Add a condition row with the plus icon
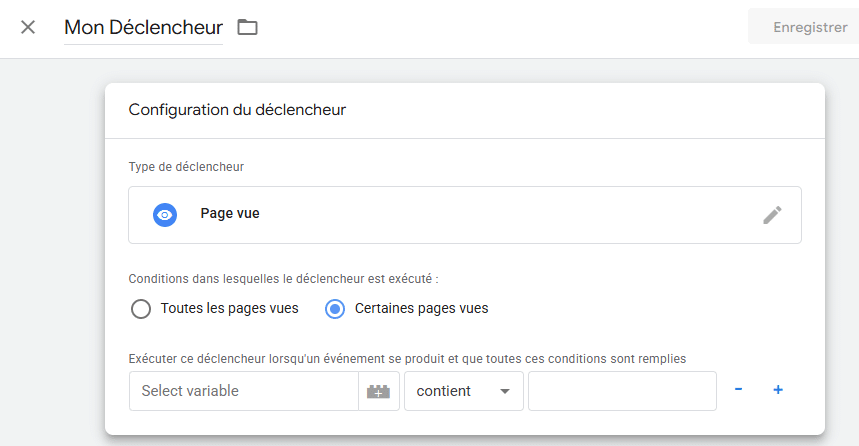The height and width of the screenshot is (446, 859). click(x=777, y=390)
